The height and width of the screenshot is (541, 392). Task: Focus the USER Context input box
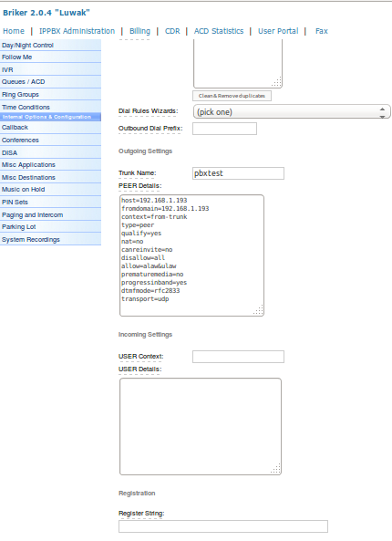click(238, 357)
